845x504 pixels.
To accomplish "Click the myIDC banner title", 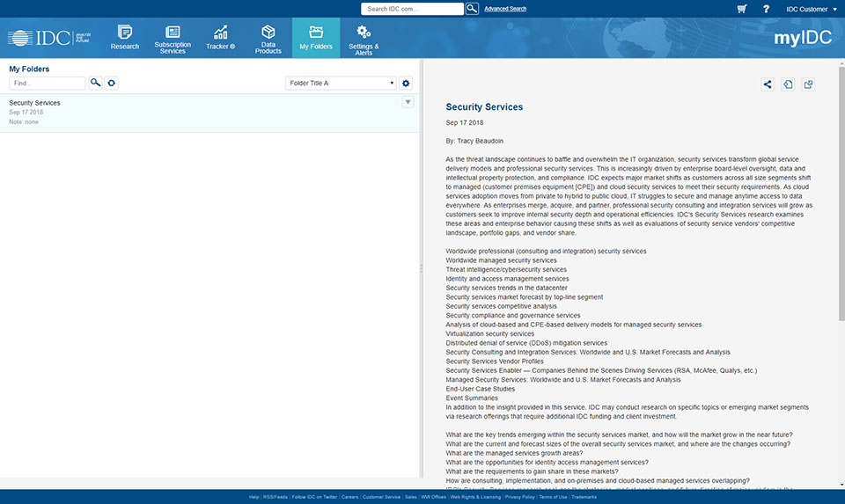I will (803, 38).
